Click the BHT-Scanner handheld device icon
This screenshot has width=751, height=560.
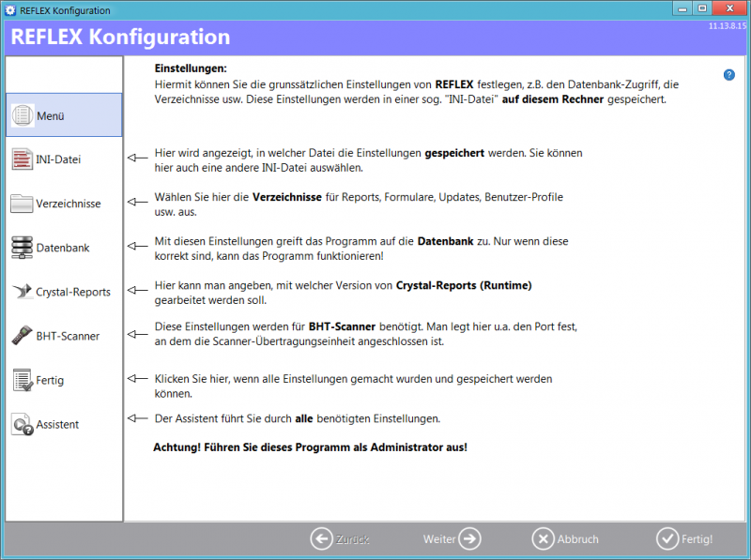[22, 336]
